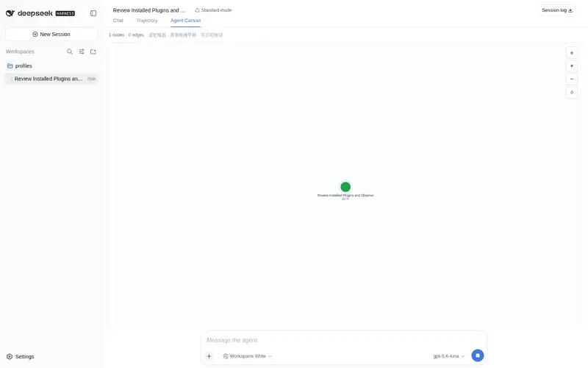
Task: Search workspaces with the magnifier icon
Action: (x=70, y=52)
